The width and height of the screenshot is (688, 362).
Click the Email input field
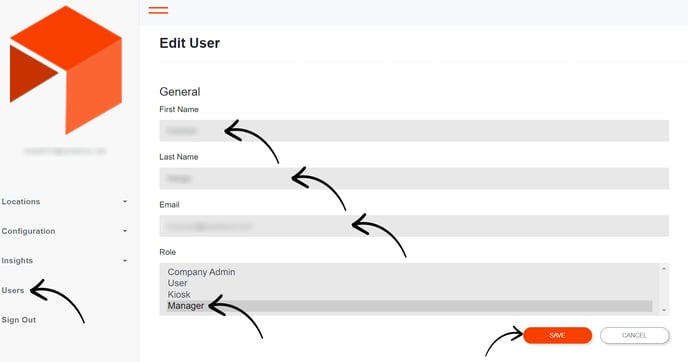click(414, 226)
